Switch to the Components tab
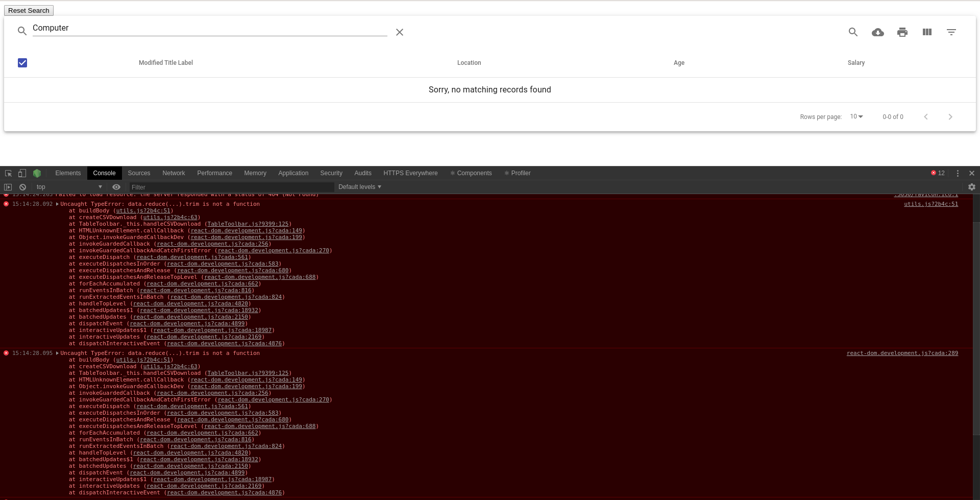Viewport: 980px width, 500px height. (474, 173)
